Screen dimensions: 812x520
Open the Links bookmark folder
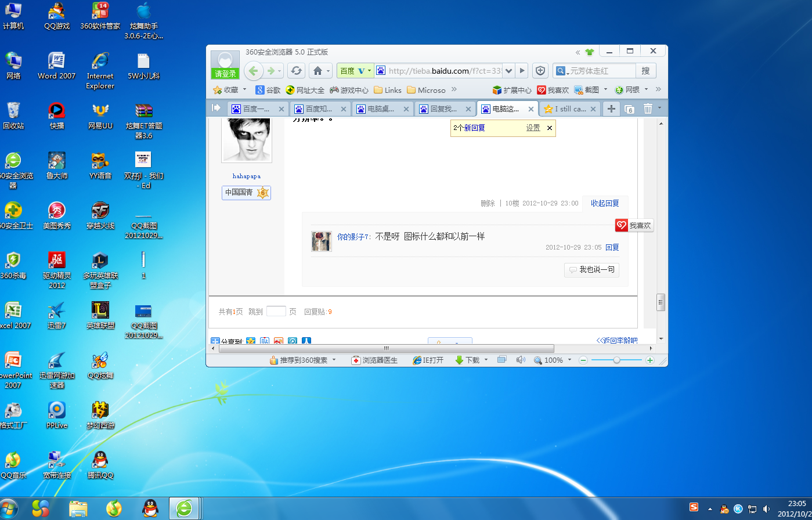click(x=388, y=90)
